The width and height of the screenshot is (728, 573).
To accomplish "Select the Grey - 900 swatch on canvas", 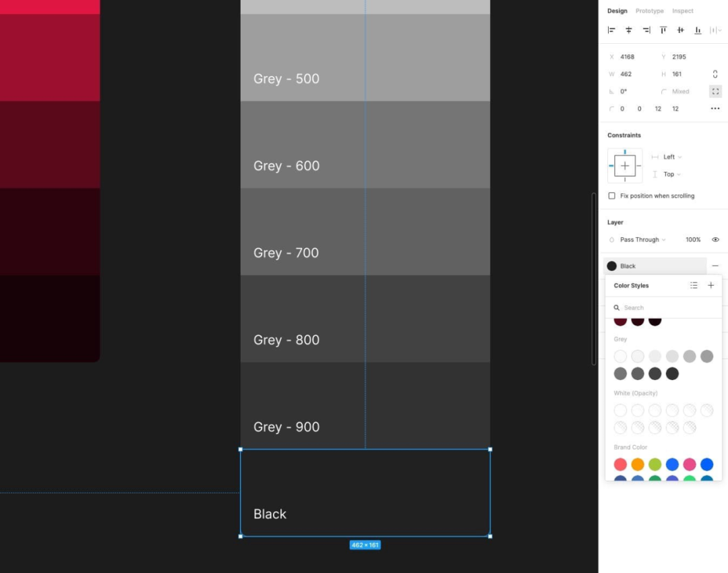I will point(365,406).
